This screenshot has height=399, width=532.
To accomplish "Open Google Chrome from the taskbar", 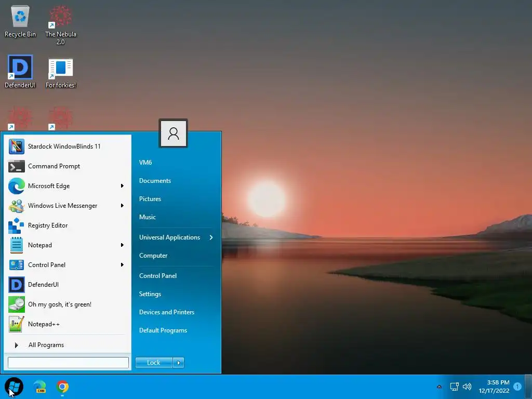I will pyautogui.click(x=62, y=387).
